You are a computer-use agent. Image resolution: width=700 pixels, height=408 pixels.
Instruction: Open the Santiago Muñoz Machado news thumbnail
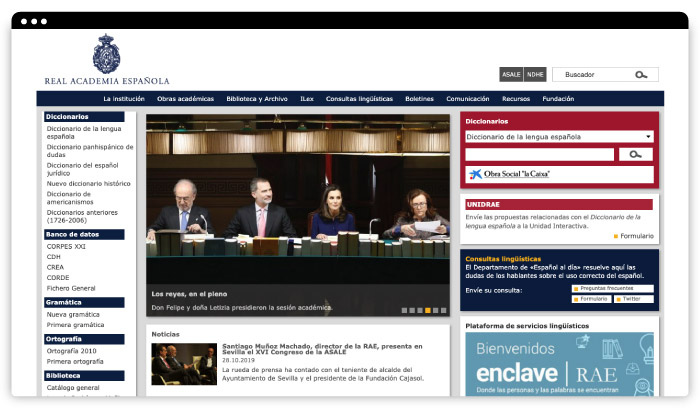[x=184, y=364]
